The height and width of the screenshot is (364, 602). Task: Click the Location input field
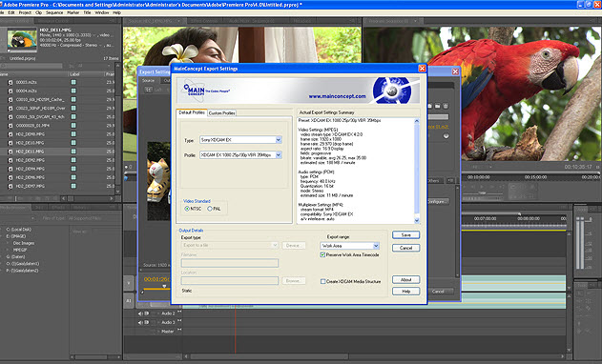click(230, 281)
